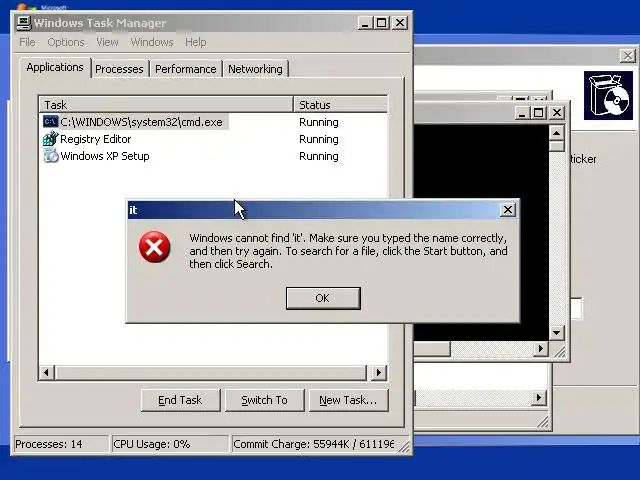This screenshot has width=640, height=480.
Task: Click OK in the error dialog
Action: [323, 298]
